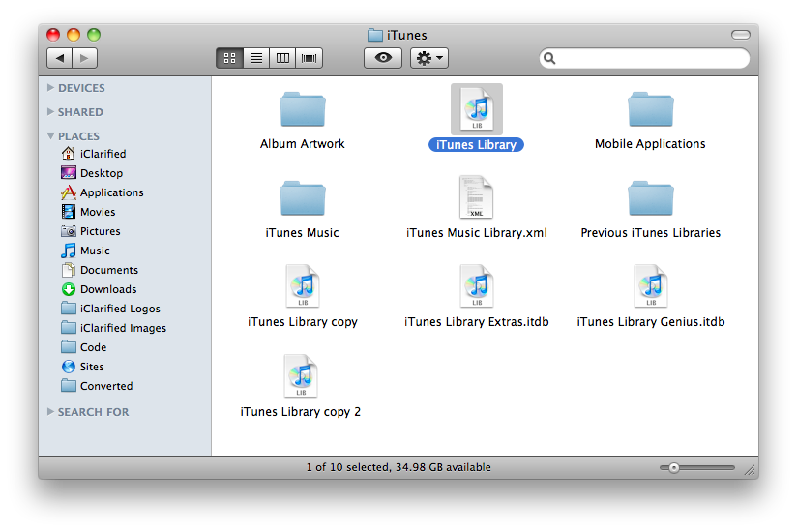Open the Mobile Applications folder
The height and width of the screenshot is (532, 797).
[x=650, y=109]
